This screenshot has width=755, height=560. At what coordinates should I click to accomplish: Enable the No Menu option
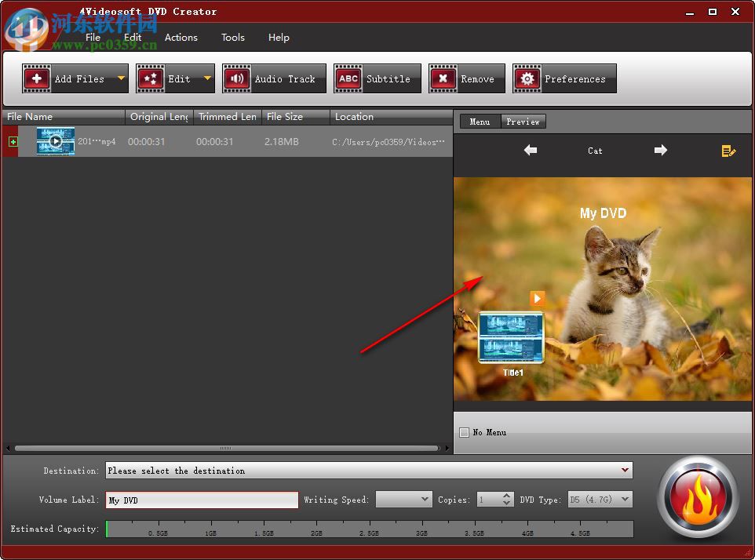464,432
